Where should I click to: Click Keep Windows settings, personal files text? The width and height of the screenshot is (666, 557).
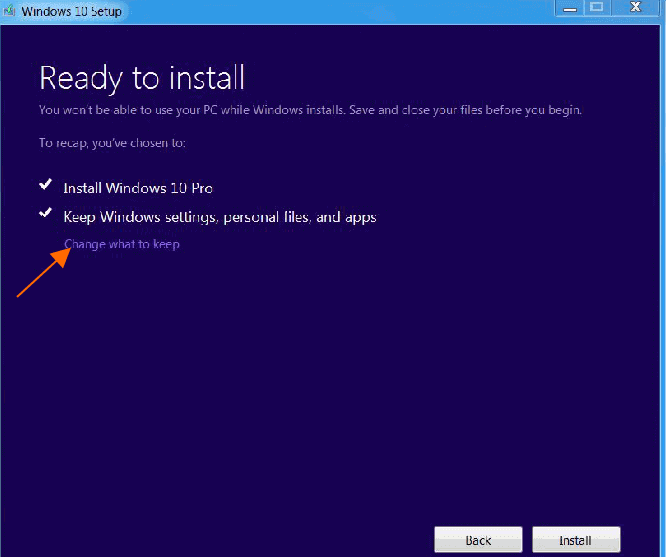point(220,217)
